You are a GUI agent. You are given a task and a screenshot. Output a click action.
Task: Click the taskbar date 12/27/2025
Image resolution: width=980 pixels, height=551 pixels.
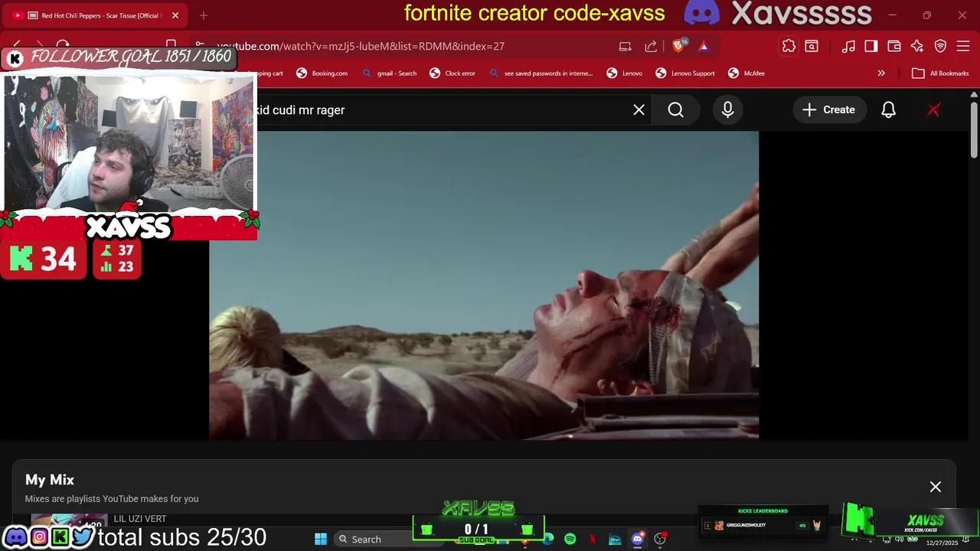point(942,543)
